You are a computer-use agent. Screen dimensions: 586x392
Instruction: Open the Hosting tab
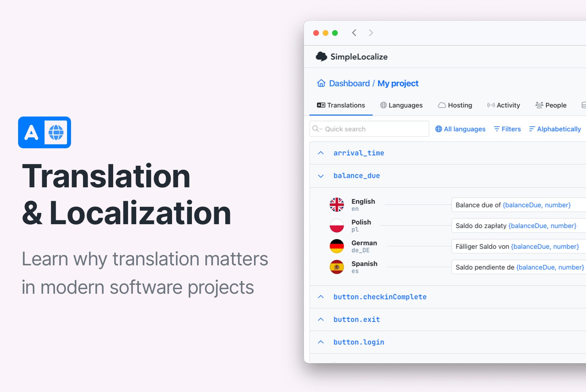click(455, 105)
